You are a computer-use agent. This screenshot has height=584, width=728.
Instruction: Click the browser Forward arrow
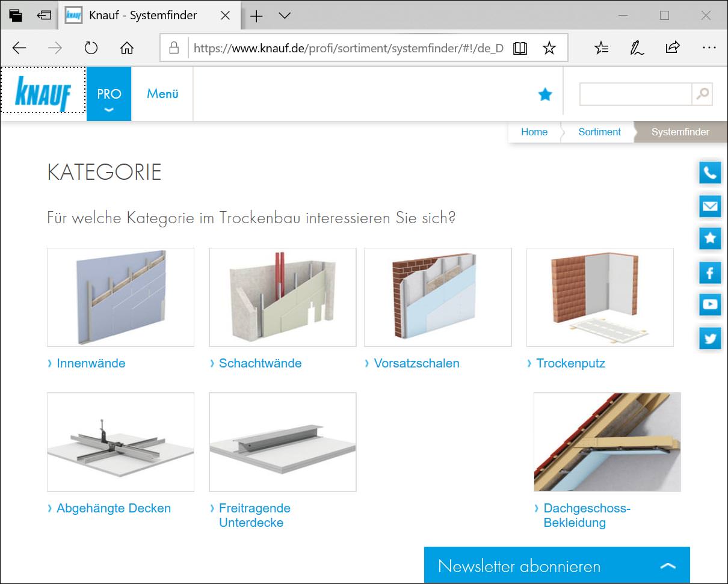pyautogui.click(x=55, y=48)
